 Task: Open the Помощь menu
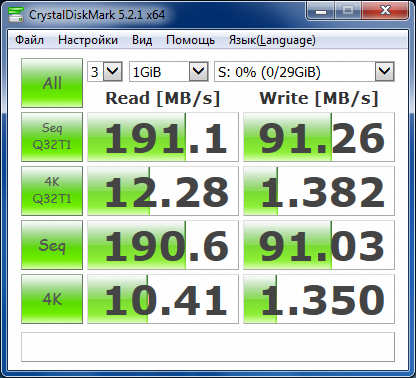(x=190, y=40)
